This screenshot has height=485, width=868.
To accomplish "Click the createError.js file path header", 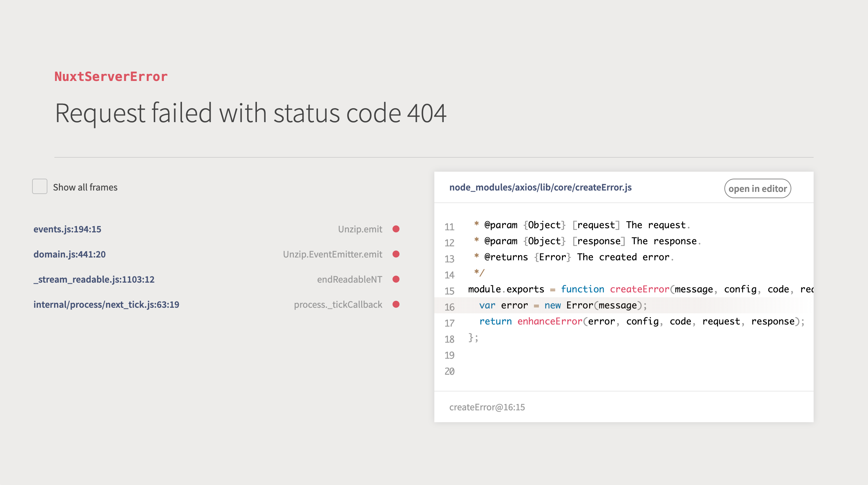I will (540, 187).
